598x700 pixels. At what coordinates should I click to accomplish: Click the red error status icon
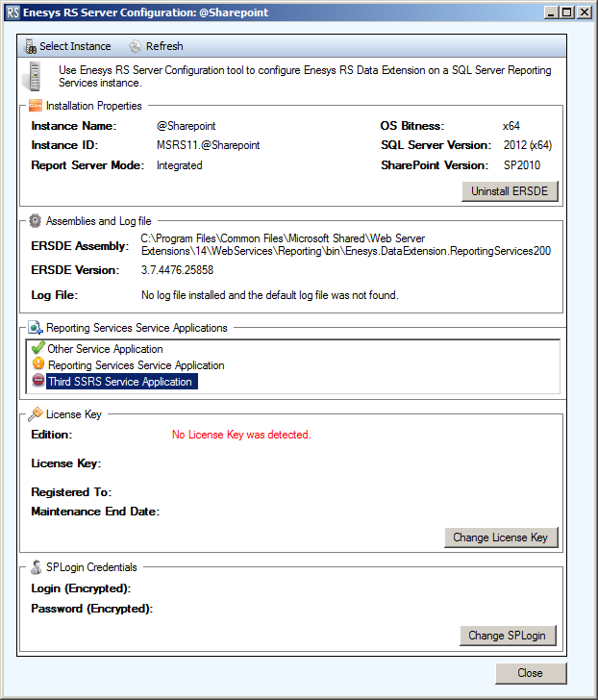click(38, 382)
